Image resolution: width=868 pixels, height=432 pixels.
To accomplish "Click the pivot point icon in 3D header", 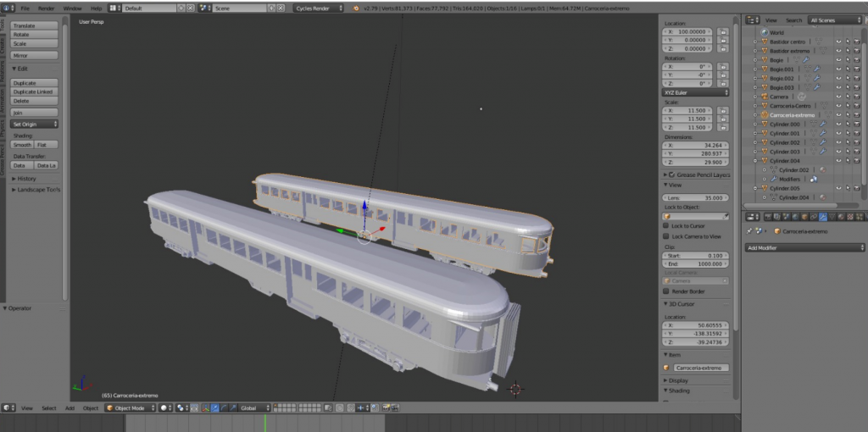I will coord(182,408).
